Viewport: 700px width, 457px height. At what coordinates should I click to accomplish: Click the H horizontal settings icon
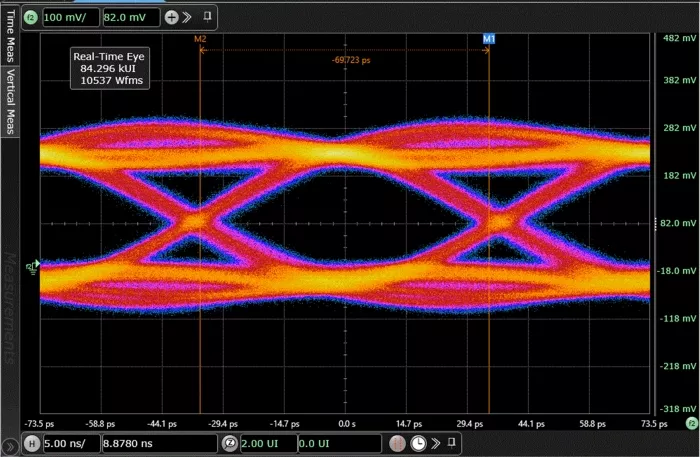(x=32, y=443)
